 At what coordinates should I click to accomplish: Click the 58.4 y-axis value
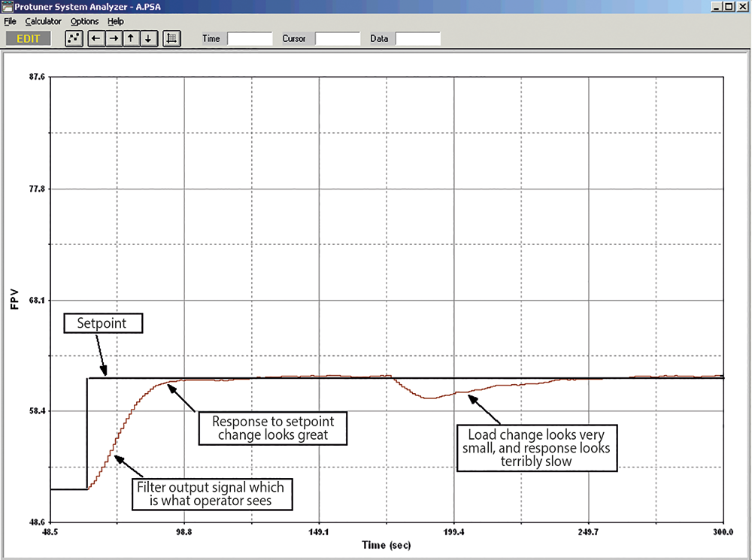click(x=37, y=411)
